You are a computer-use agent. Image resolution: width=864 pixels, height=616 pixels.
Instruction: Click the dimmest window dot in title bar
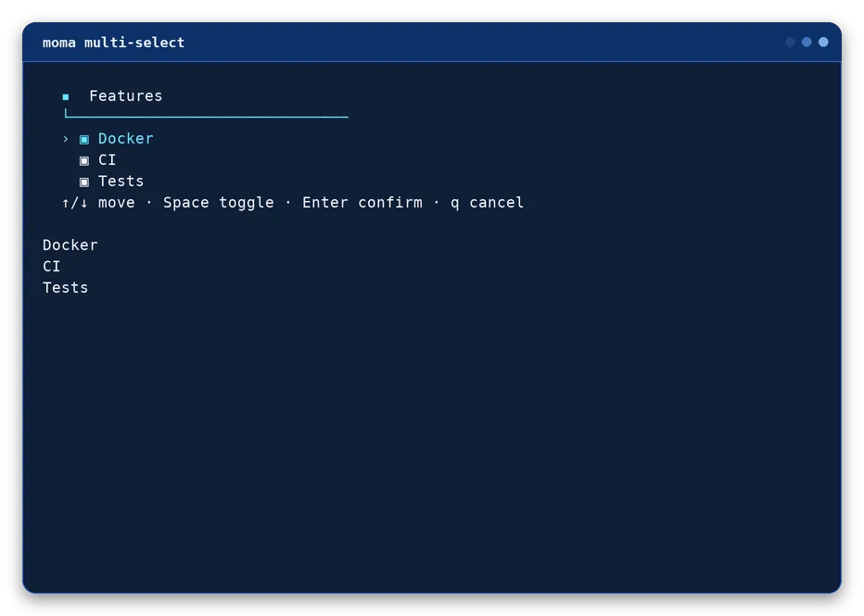point(790,42)
